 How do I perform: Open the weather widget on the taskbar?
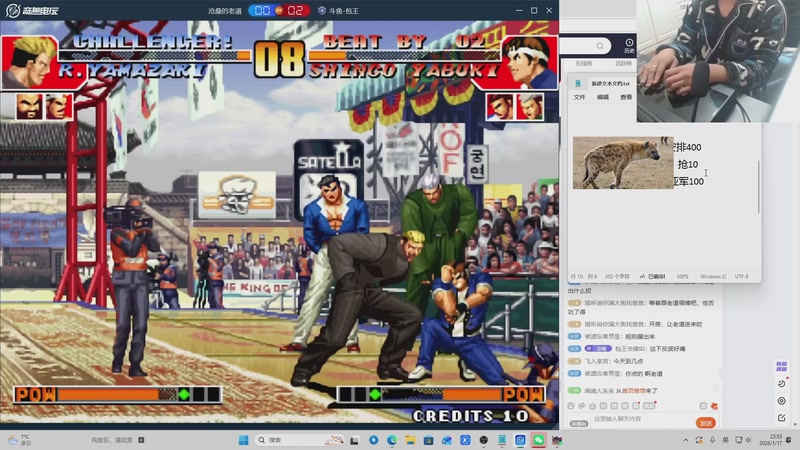[19, 440]
